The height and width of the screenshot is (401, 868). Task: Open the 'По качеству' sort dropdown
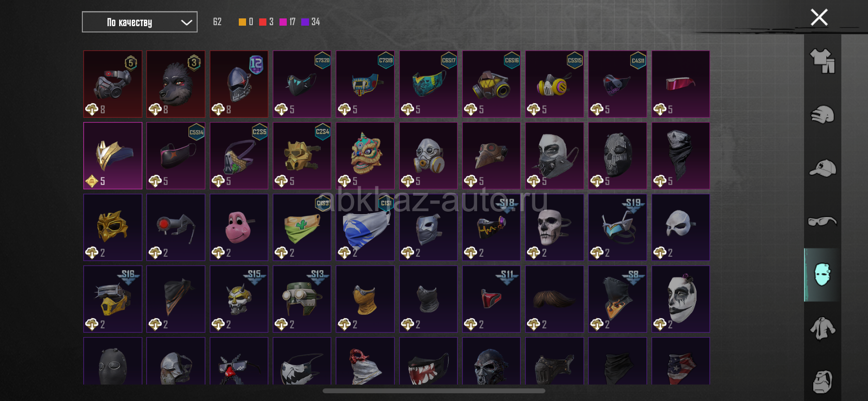[x=139, y=22]
